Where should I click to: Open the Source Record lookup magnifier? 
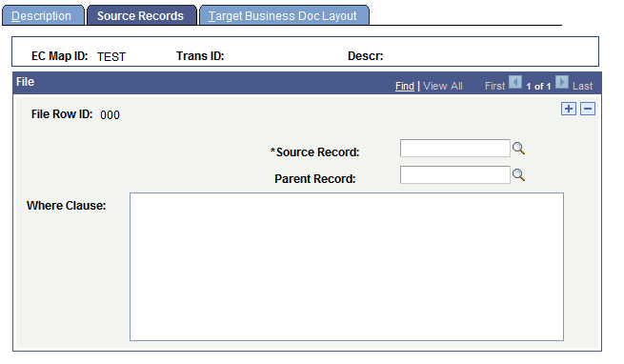pos(518,149)
